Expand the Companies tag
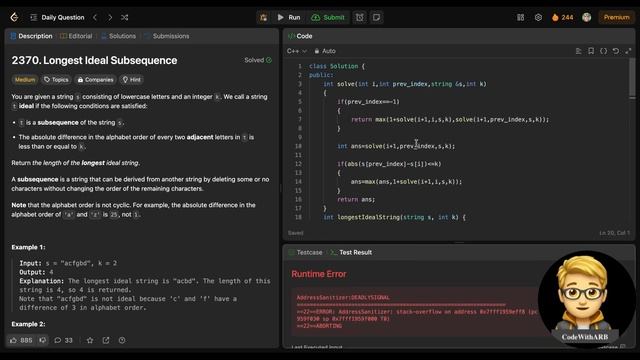This screenshot has height=360, width=640. [x=96, y=80]
